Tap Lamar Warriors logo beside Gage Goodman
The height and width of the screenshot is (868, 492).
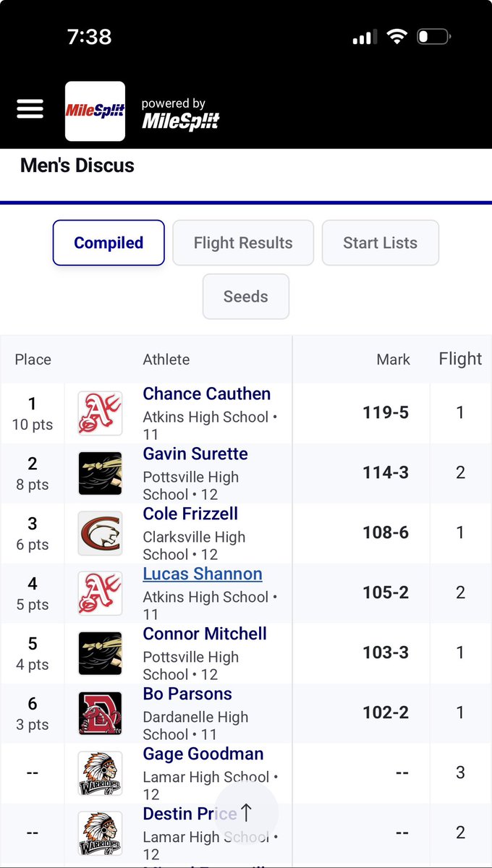pos(100,773)
